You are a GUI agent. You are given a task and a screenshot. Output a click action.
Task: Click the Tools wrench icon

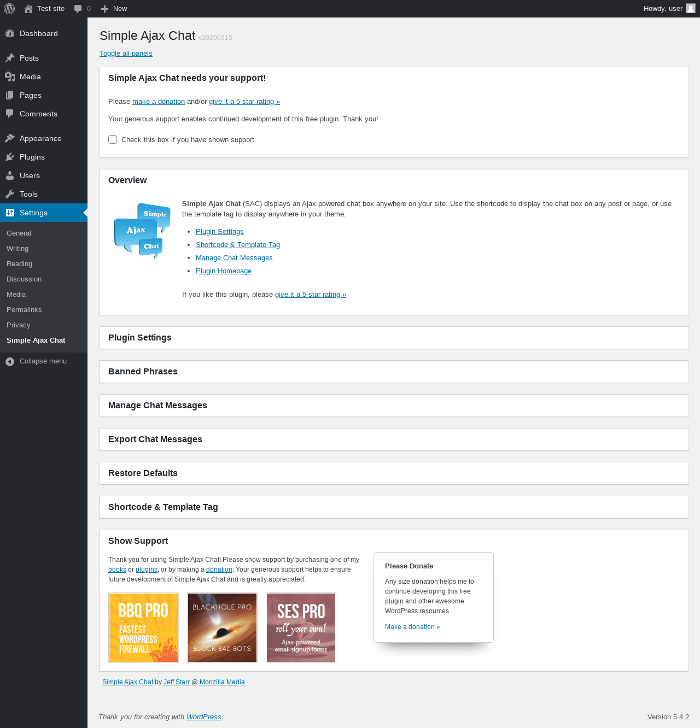[10, 194]
